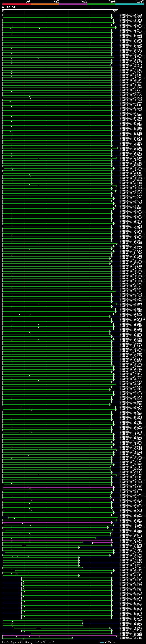Select the UniRef100_Q5KB99 hit label
The height and width of the screenshot is (644, 146).
(131, 67)
